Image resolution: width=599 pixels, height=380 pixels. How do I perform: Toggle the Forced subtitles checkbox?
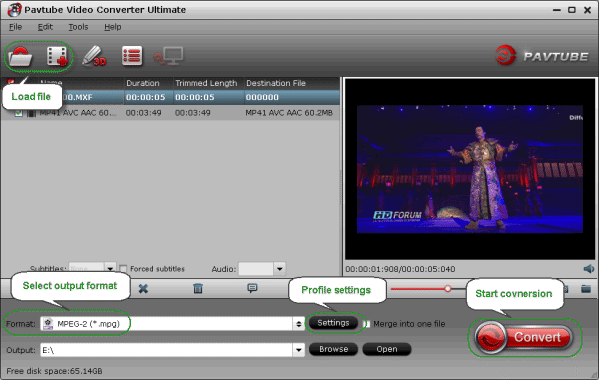pyautogui.click(x=123, y=269)
